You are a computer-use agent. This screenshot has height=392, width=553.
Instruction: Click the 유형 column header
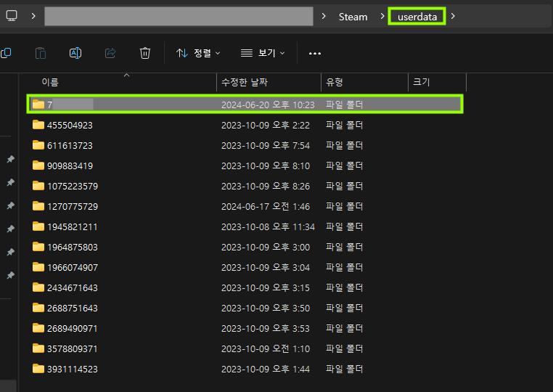click(335, 83)
